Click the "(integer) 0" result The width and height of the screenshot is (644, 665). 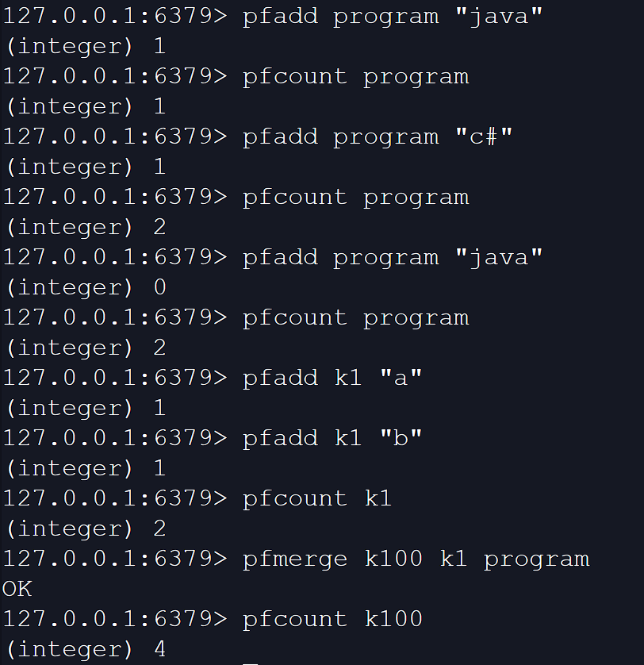click(85, 287)
